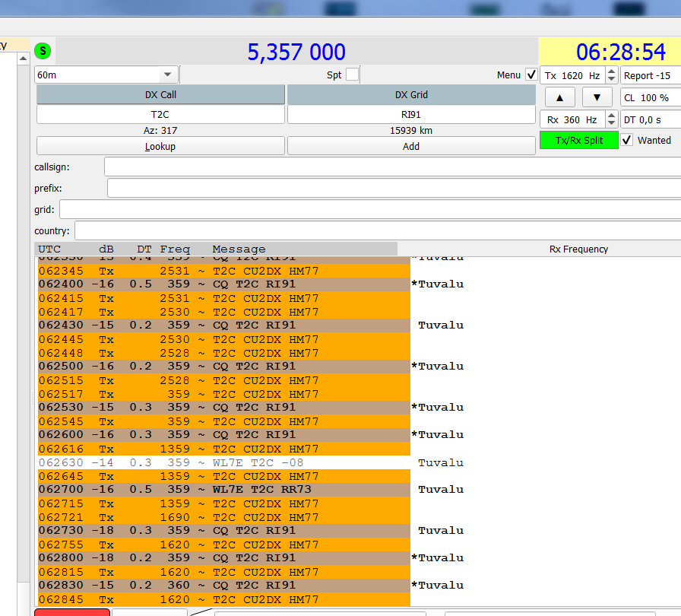Decrease the Rx 360 Hz spinner value
Image resolution: width=681 pixels, height=616 pixels.
coord(611,123)
